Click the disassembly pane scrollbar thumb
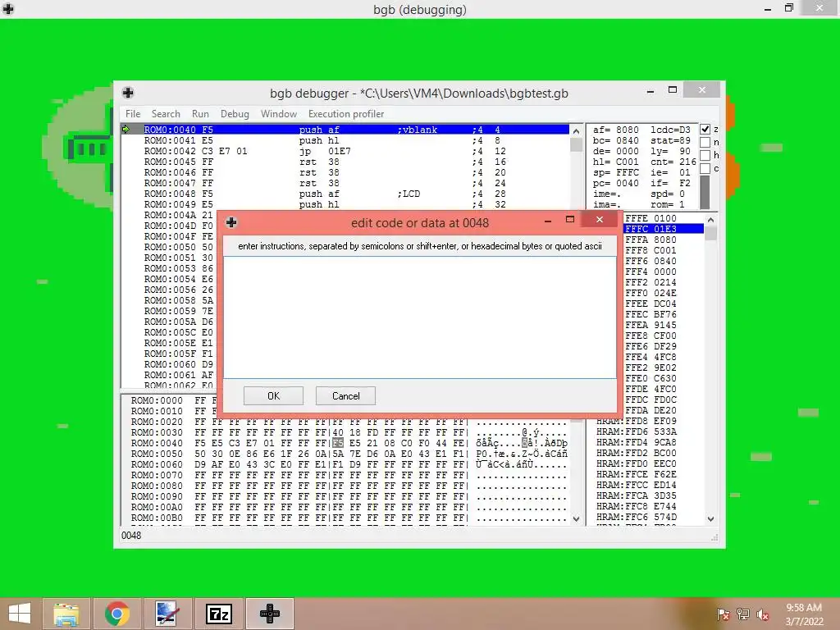Viewport: 840px width, 630px height. [577, 145]
